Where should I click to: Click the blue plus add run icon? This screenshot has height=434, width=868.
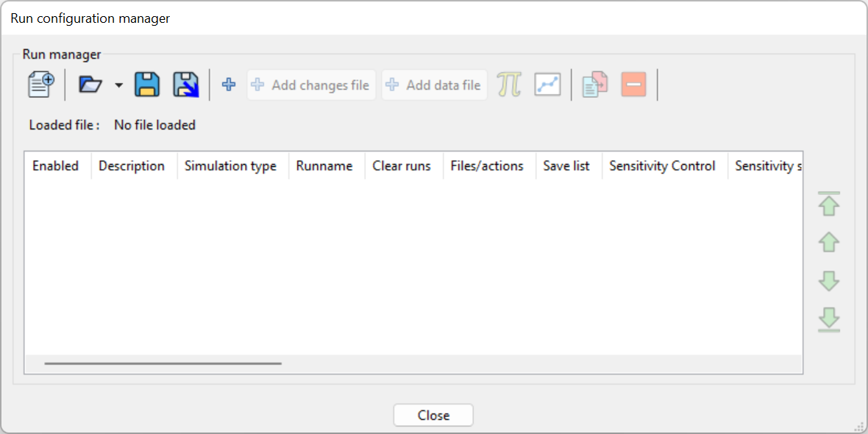[229, 85]
